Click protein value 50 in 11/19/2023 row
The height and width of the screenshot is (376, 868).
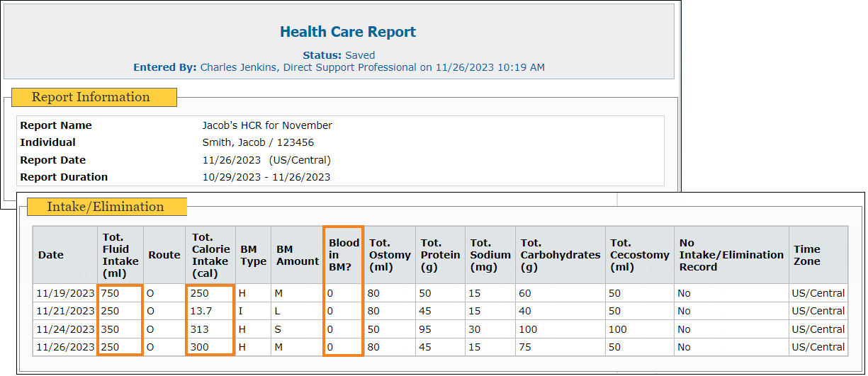pyautogui.click(x=440, y=293)
